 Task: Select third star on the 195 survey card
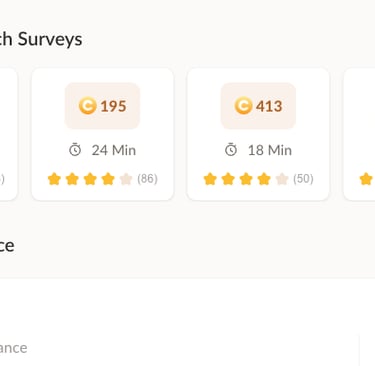coord(90,179)
